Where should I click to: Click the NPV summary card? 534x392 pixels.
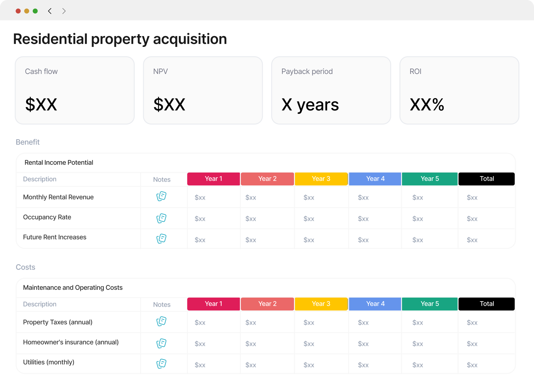click(x=203, y=90)
